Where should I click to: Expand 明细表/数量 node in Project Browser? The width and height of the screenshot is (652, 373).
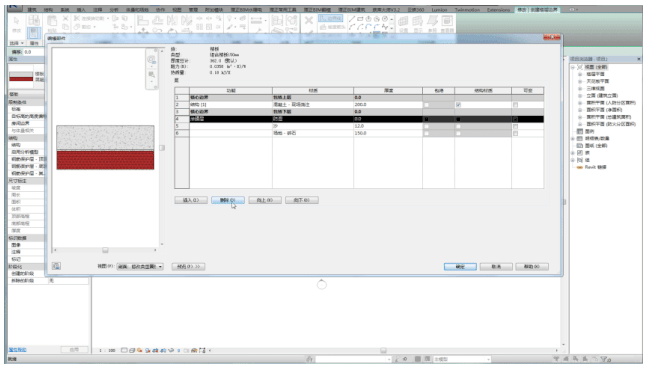coord(573,138)
